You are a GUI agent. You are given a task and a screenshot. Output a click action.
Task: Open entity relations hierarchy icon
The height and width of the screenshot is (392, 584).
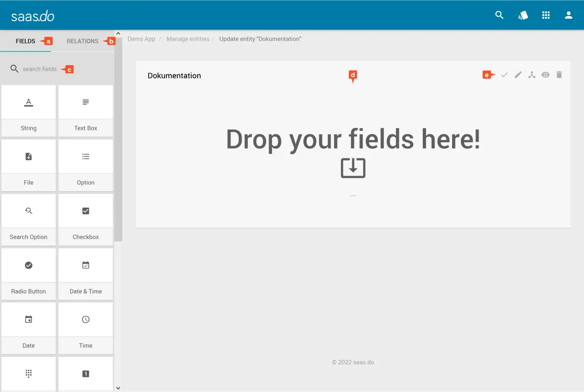click(x=532, y=75)
